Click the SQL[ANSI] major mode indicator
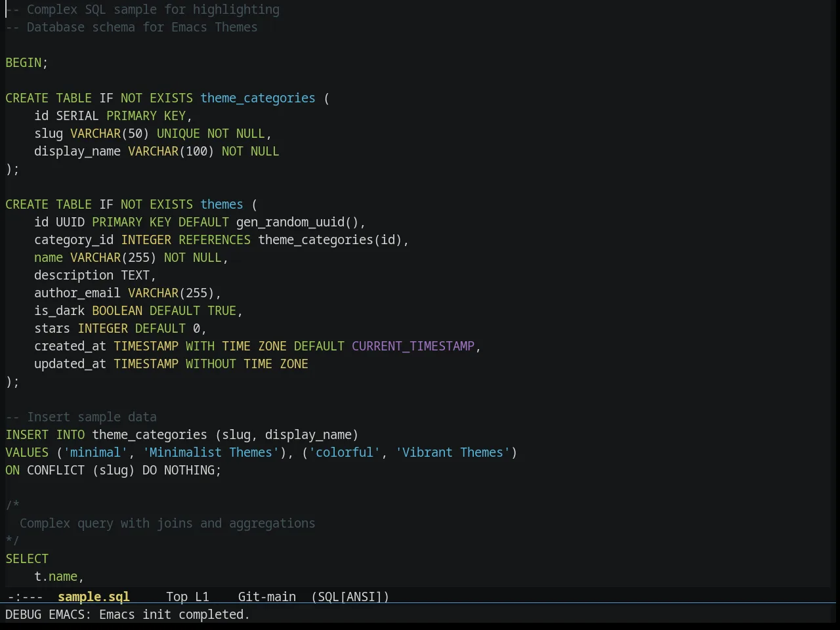840x630 pixels. (350, 597)
